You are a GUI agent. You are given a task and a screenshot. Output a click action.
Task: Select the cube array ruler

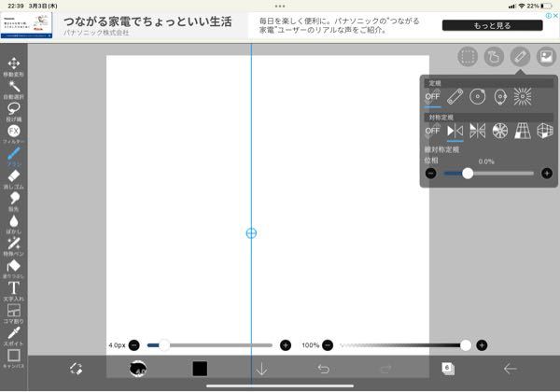pyautogui.click(x=545, y=131)
